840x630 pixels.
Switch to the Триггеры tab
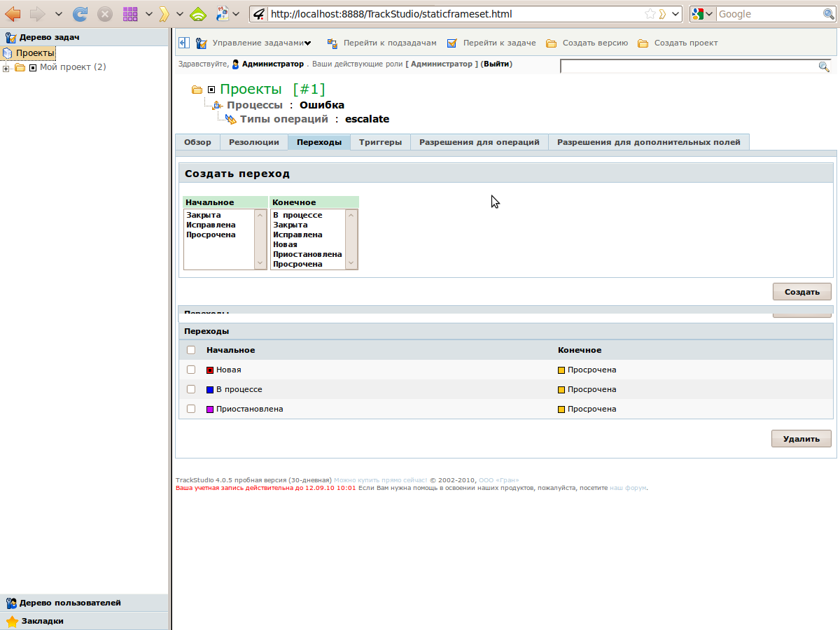pyautogui.click(x=380, y=142)
